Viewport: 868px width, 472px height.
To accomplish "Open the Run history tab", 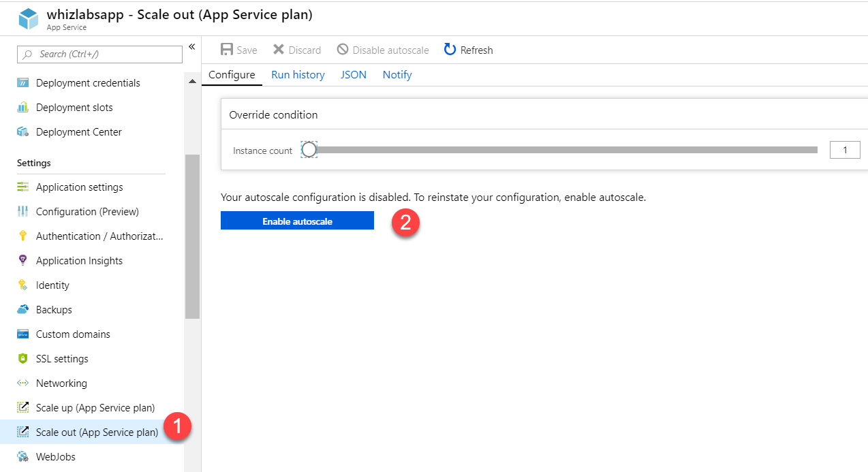I will pos(298,75).
